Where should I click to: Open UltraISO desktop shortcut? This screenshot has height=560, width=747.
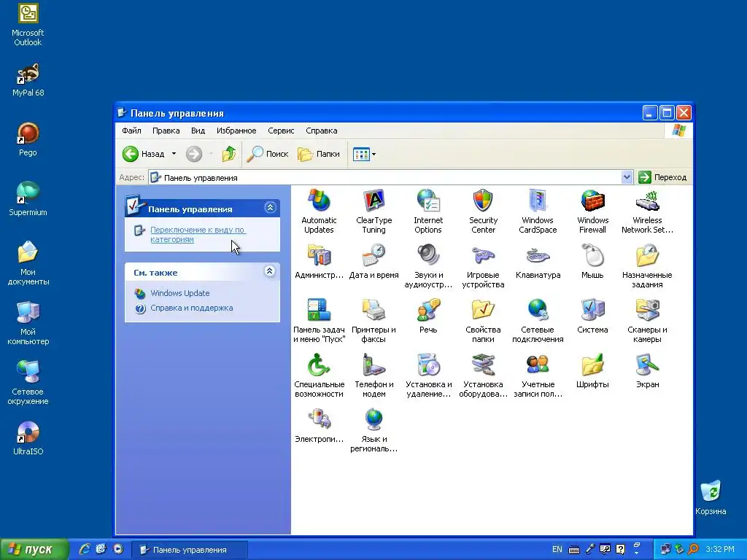tap(28, 438)
